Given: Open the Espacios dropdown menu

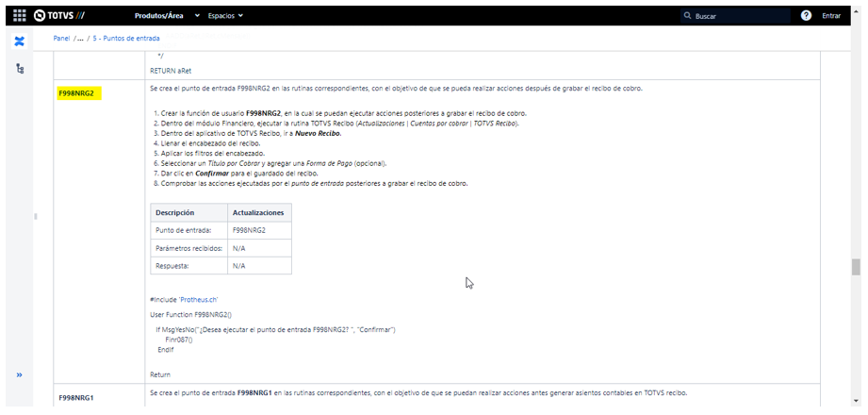Looking at the screenshot, I should click(225, 15).
